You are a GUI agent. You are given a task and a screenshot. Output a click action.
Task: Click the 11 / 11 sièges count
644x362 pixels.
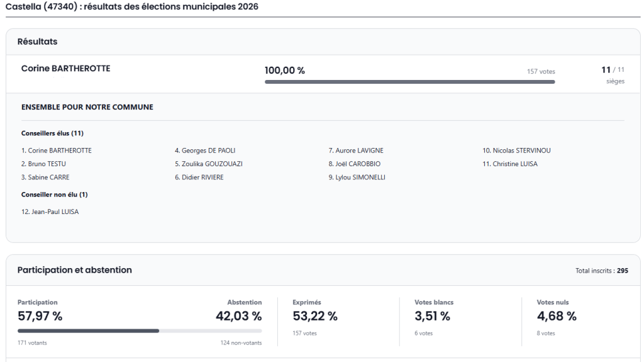[x=613, y=74]
